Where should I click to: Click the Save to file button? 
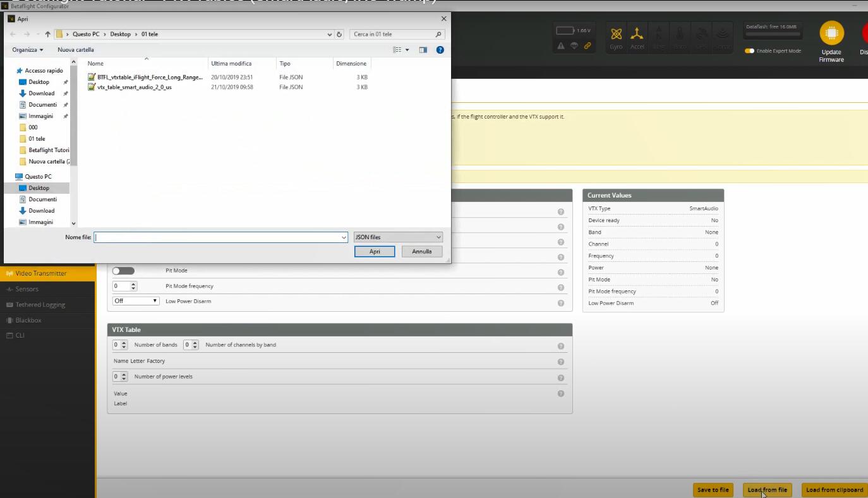[713, 490]
